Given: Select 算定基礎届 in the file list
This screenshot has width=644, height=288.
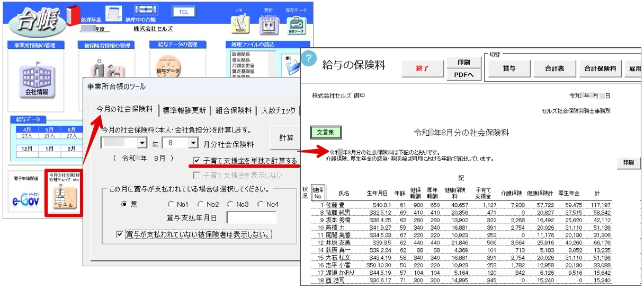Looking at the screenshot, I should click(244, 71).
